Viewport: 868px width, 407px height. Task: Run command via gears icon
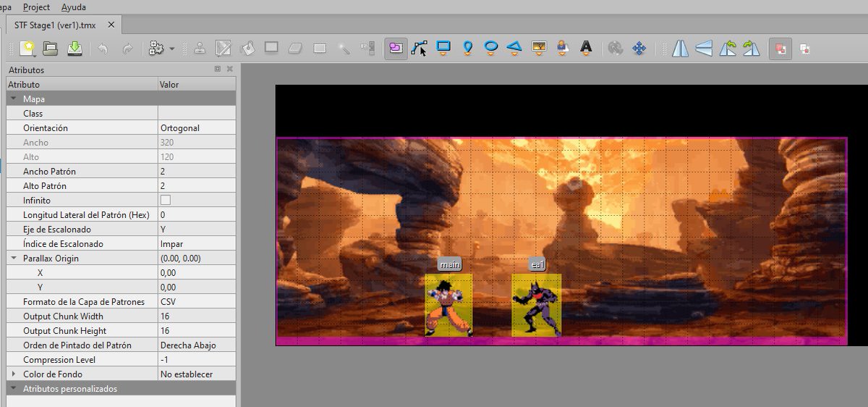click(x=156, y=49)
